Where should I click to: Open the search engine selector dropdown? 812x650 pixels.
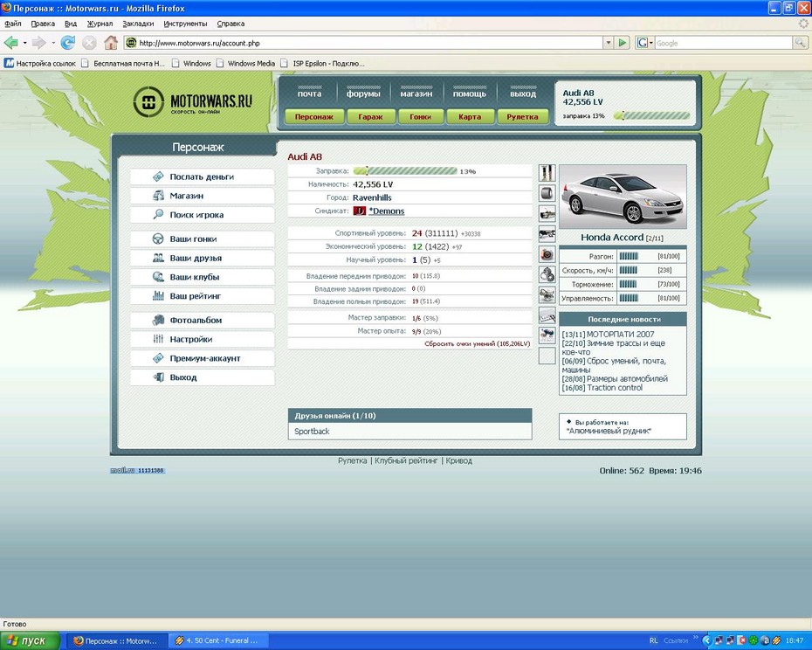644,43
